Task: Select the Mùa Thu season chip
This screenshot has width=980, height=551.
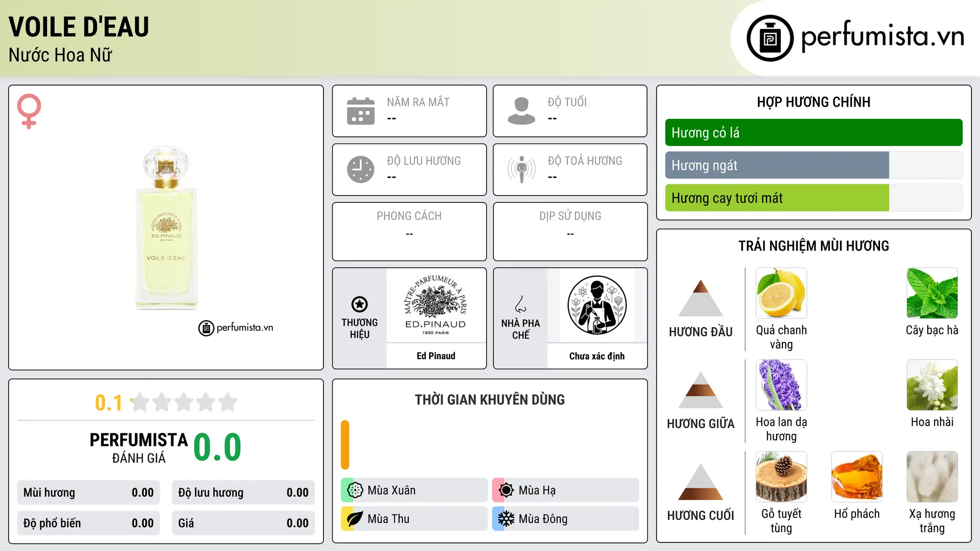Action: [414, 519]
